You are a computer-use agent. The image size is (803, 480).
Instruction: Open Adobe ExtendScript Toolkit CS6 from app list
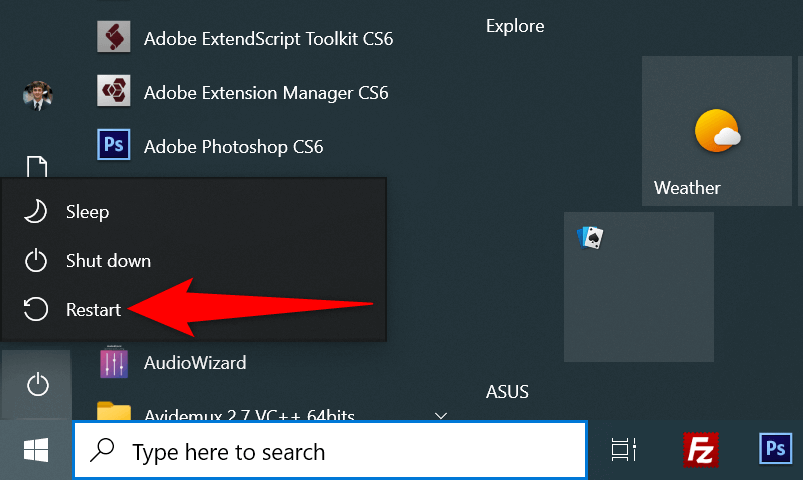pos(268,39)
